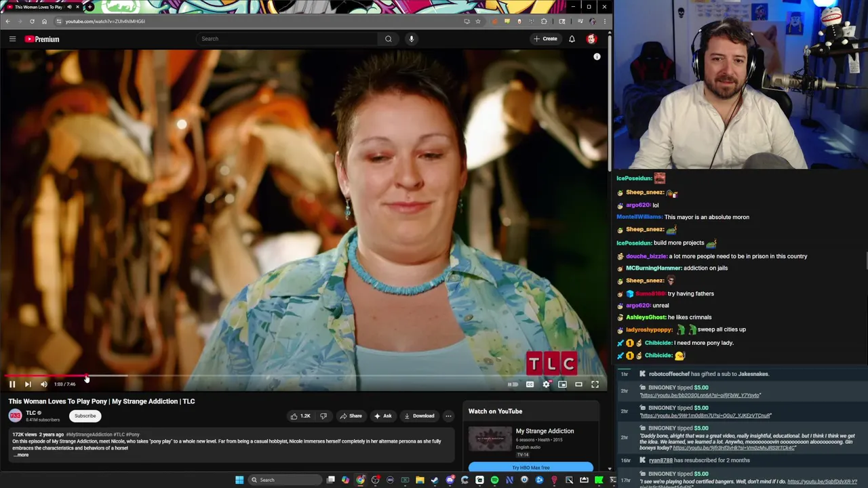The width and height of the screenshot is (868, 488).
Task: Dislike the video
Action: [323, 416]
